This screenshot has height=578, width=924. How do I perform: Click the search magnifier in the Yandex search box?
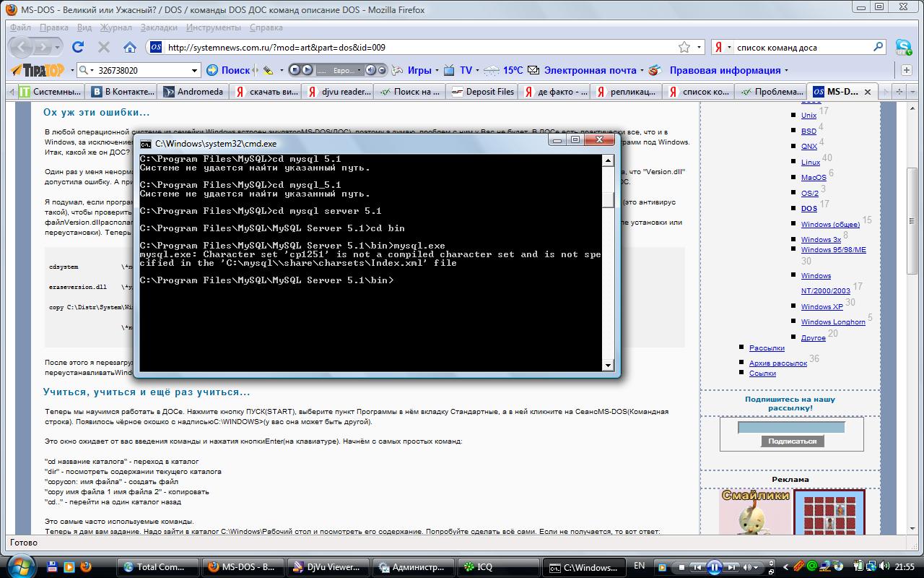[878, 47]
